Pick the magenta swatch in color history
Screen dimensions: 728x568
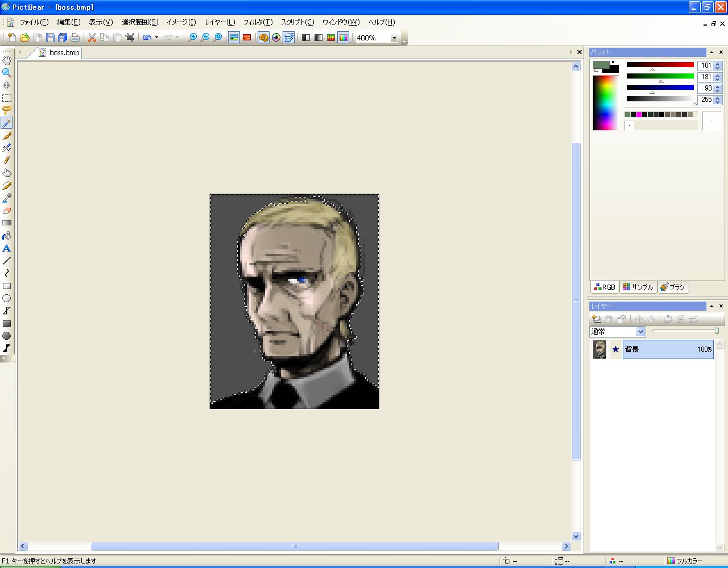click(639, 114)
